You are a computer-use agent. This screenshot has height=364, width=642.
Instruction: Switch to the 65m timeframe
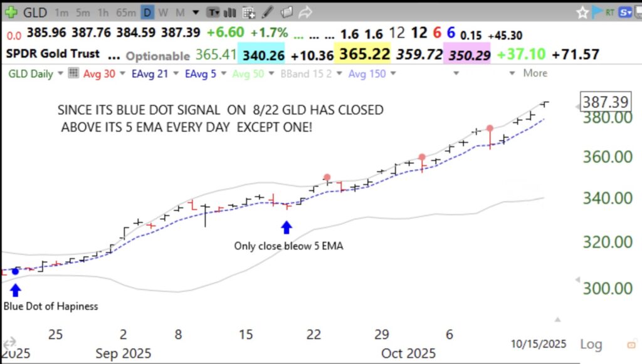tap(125, 11)
